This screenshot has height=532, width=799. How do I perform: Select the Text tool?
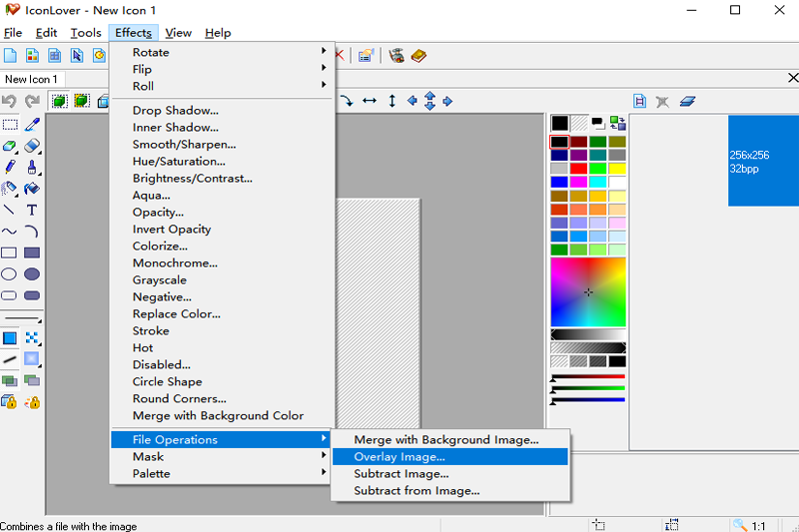[32, 210]
